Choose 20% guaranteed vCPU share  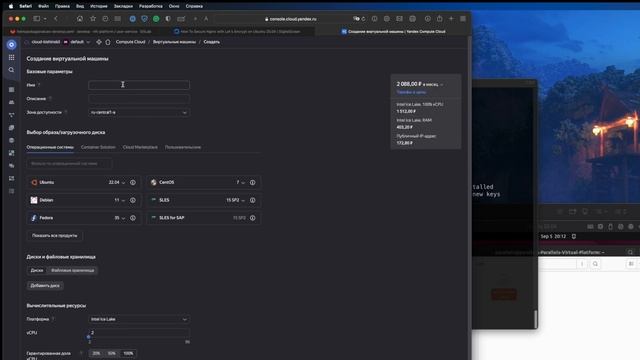tap(96, 353)
